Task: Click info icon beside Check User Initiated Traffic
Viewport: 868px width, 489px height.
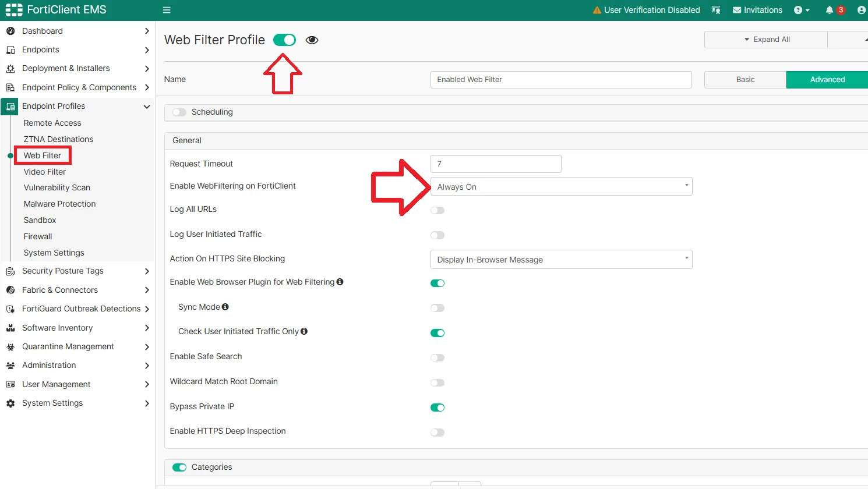Action: coord(304,331)
